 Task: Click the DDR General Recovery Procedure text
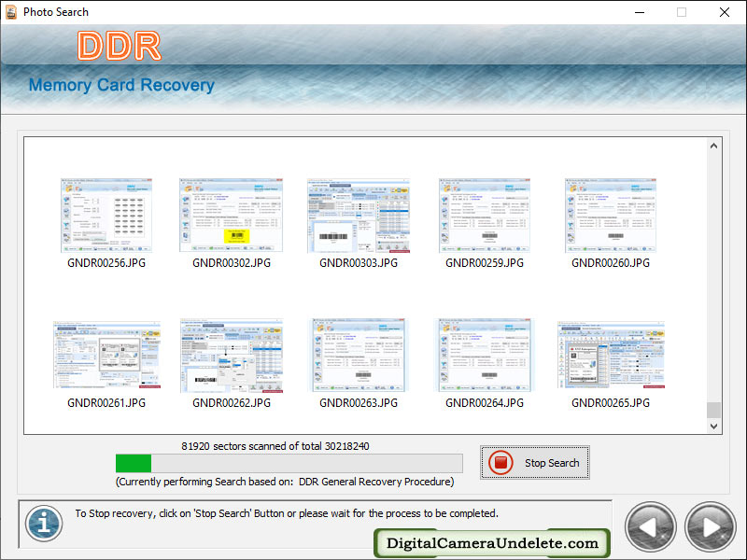click(x=376, y=482)
